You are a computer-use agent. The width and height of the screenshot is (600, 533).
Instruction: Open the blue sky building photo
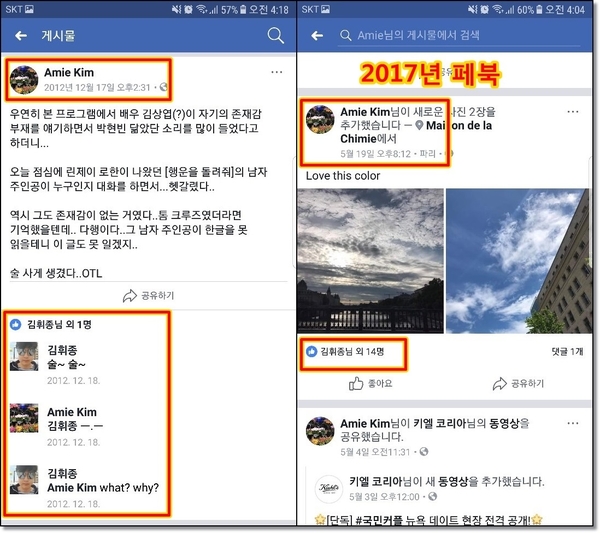point(518,261)
